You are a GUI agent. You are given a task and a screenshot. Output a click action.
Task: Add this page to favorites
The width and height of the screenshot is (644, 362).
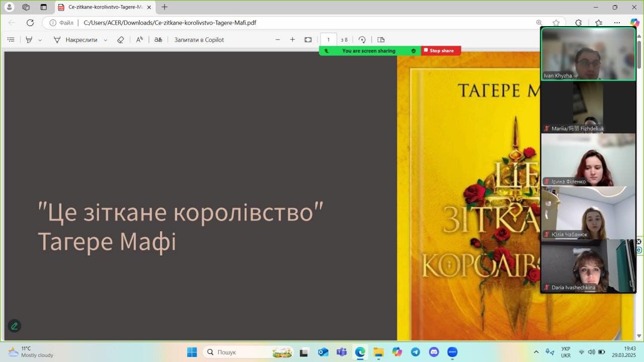(x=556, y=23)
